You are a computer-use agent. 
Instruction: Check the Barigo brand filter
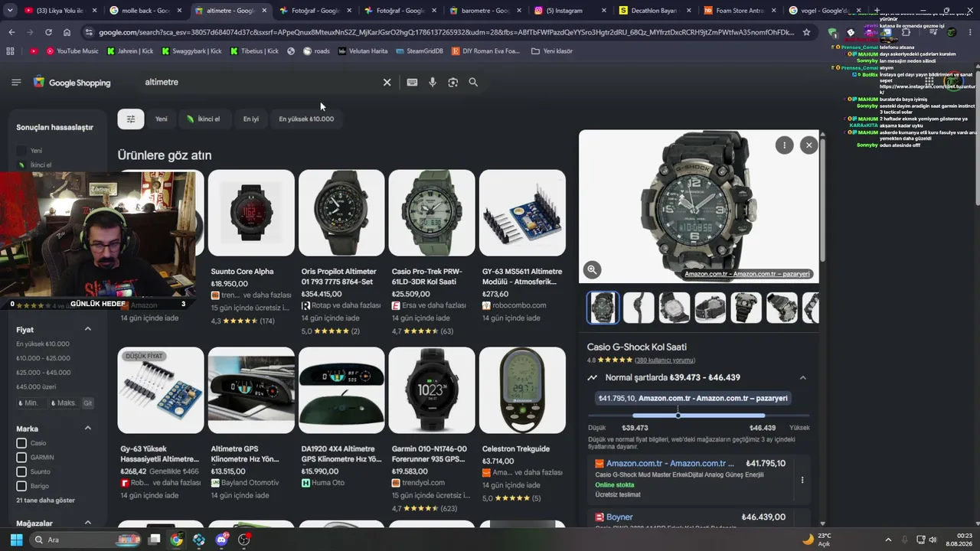[21, 486]
